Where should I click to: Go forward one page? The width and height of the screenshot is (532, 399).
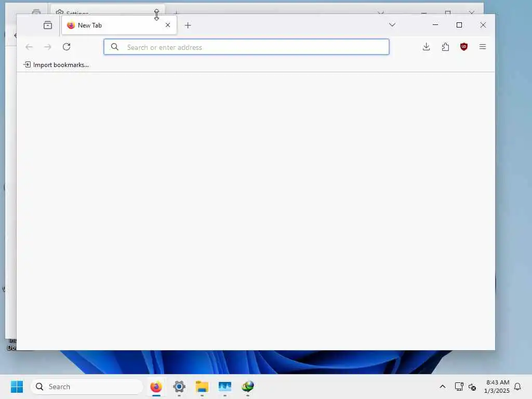coord(48,47)
